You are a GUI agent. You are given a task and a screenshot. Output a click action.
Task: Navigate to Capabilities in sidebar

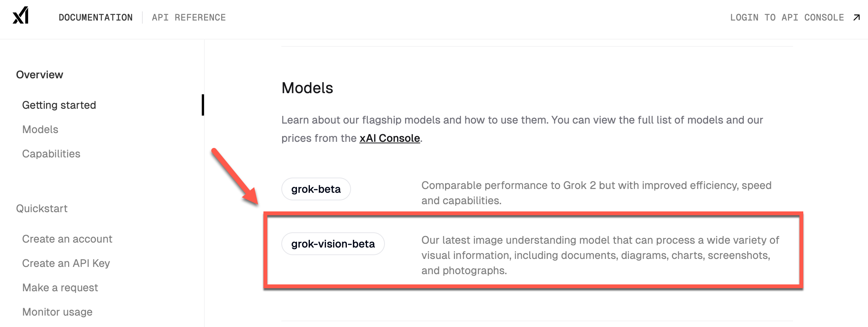pos(51,154)
